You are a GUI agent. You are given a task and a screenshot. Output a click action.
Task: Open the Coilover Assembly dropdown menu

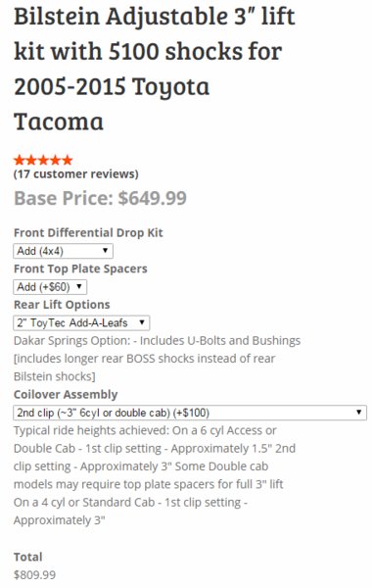click(190, 413)
